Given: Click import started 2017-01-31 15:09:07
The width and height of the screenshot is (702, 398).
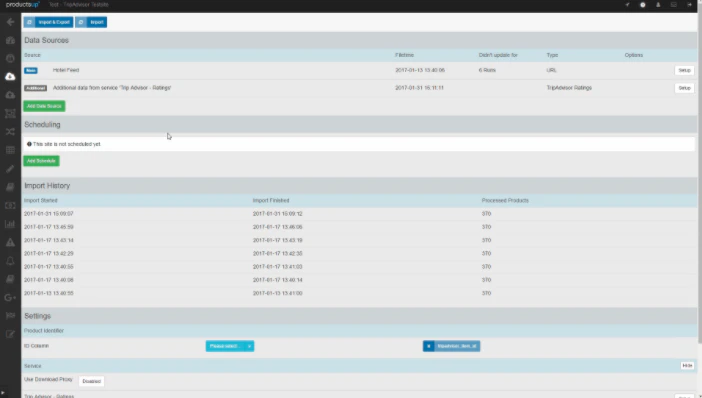Looking at the screenshot, I should point(48,214).
